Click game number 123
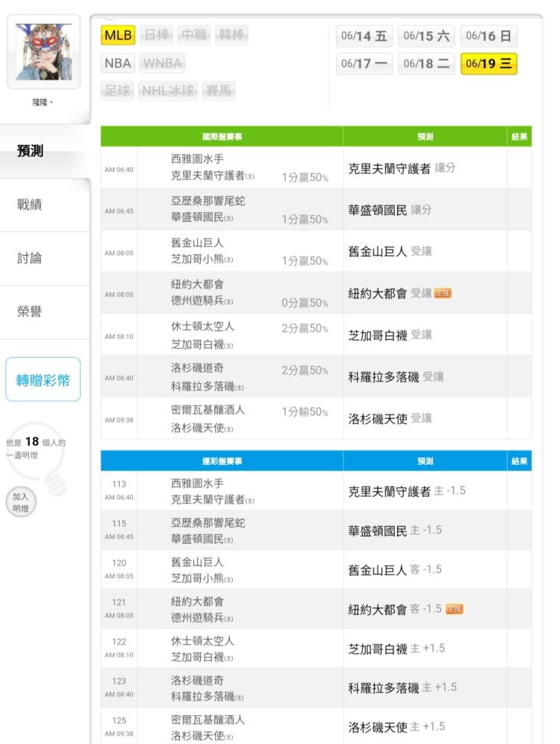Viewport: 560px width, 744px height. point(119,682)
